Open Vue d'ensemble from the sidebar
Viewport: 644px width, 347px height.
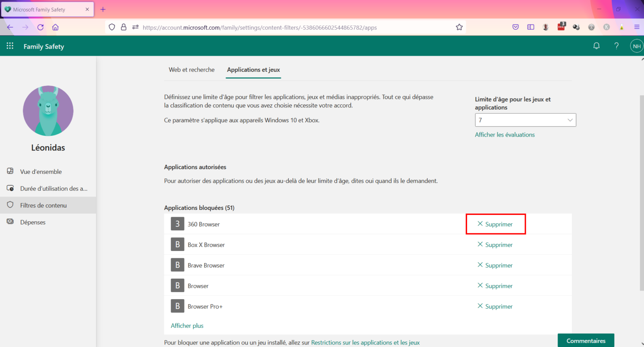point(41,171)
